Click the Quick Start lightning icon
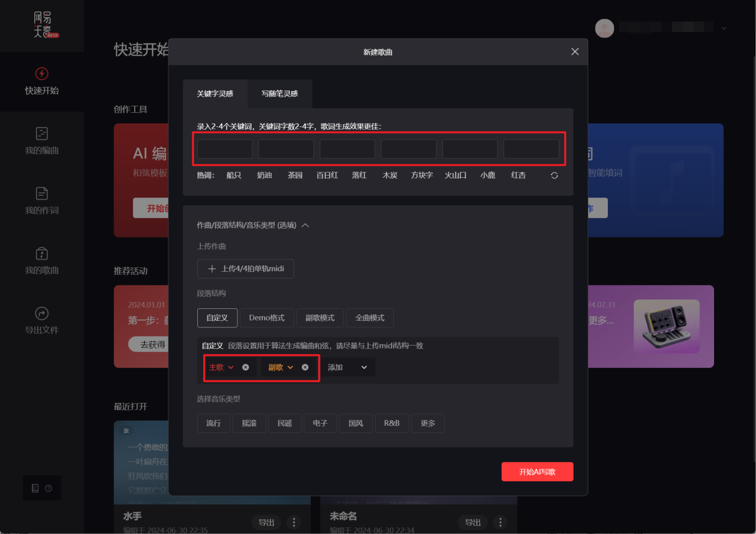 pos(41,74)
